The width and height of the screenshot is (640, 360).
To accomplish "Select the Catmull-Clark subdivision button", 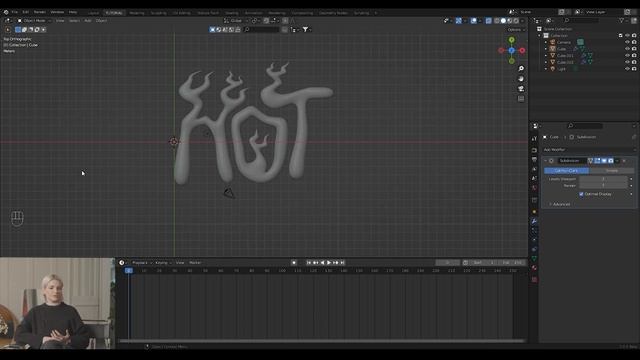I will [566, 171].
